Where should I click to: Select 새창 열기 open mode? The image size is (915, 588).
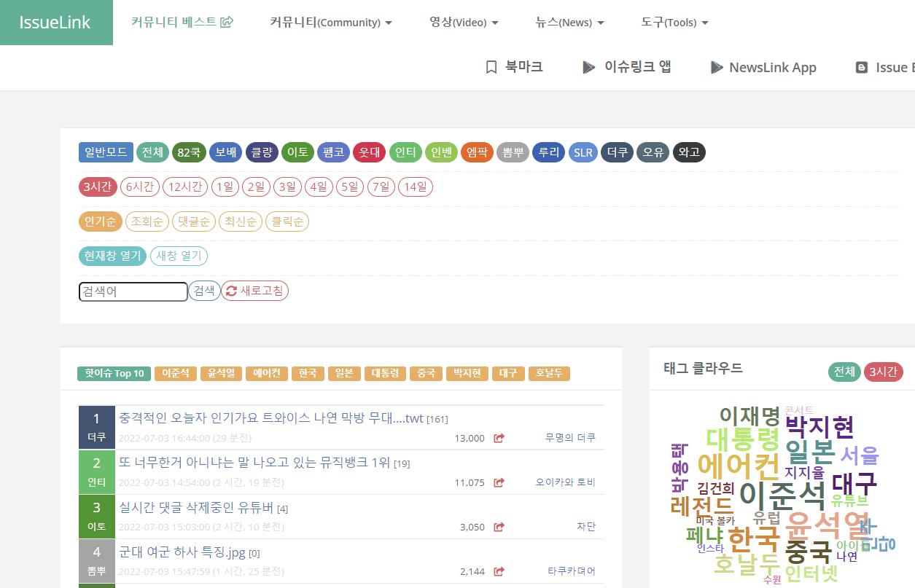click(179, 256)
